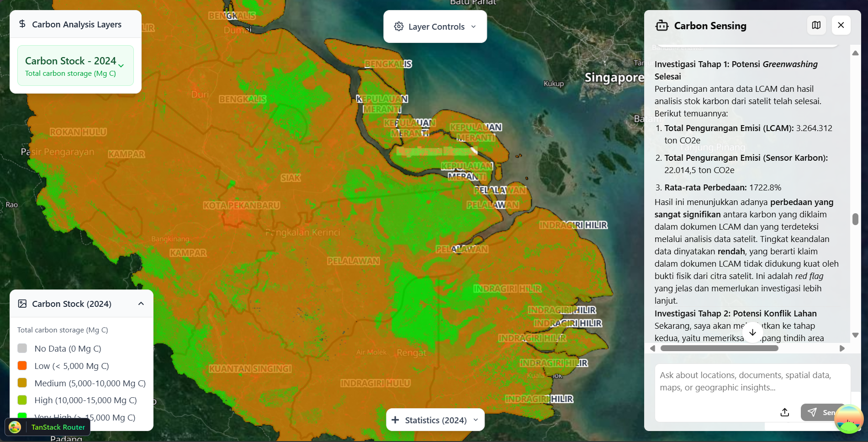Open the Layer Controls dropdown chevron
This screenshot has height=442, width=868.
point(473,26)
